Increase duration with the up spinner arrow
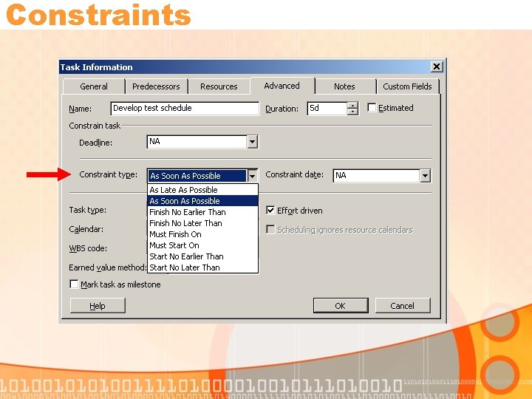The image size is (532, 399). click(352, 105)
